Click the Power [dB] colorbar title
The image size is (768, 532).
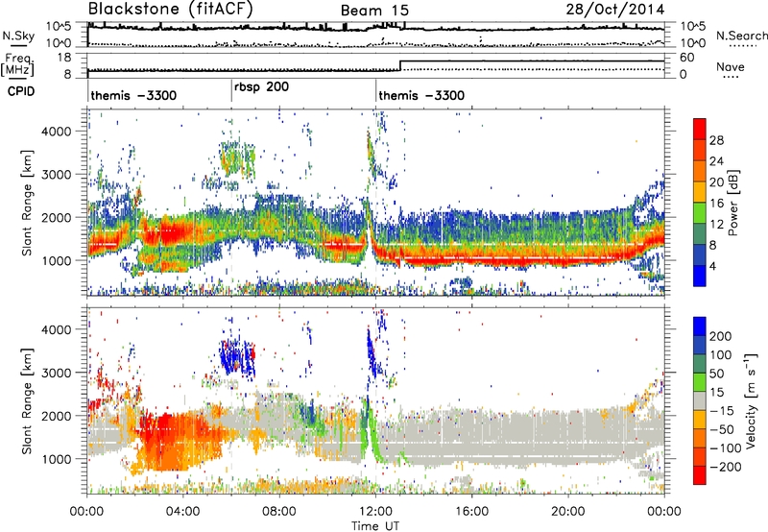pyautogui.click(x=733, y=203)
